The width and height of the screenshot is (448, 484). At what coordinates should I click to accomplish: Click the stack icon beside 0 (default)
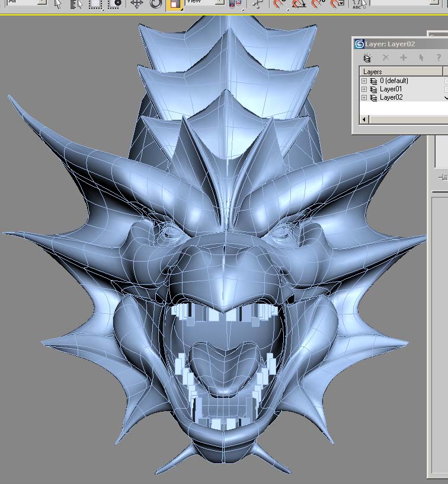pyautogui.click(x=373, y=81)
